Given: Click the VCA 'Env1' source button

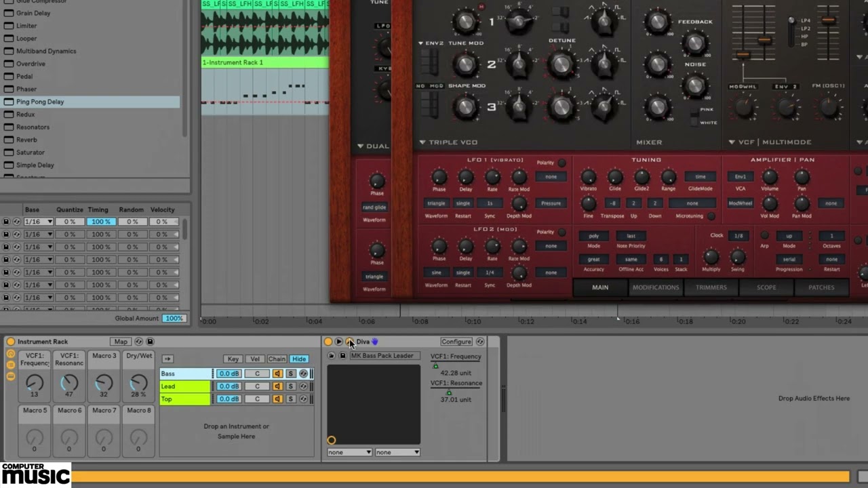Looking at the screenshot, I should coord(741,176).
